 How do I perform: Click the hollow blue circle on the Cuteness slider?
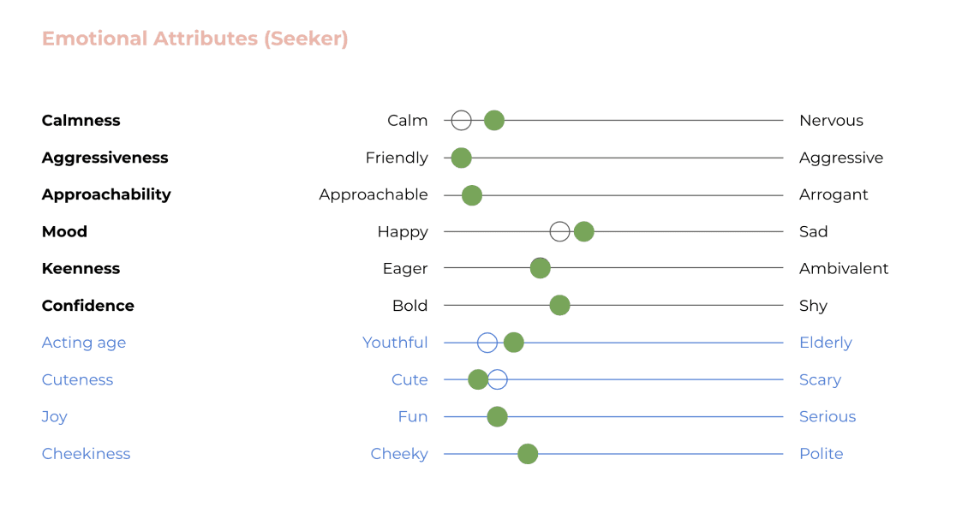coord(499,379)
